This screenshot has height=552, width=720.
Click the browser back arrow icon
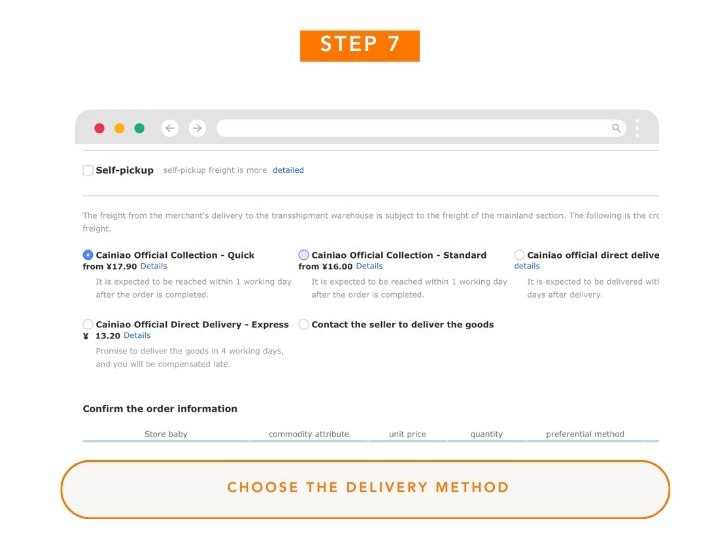click(x=170, y=128)
